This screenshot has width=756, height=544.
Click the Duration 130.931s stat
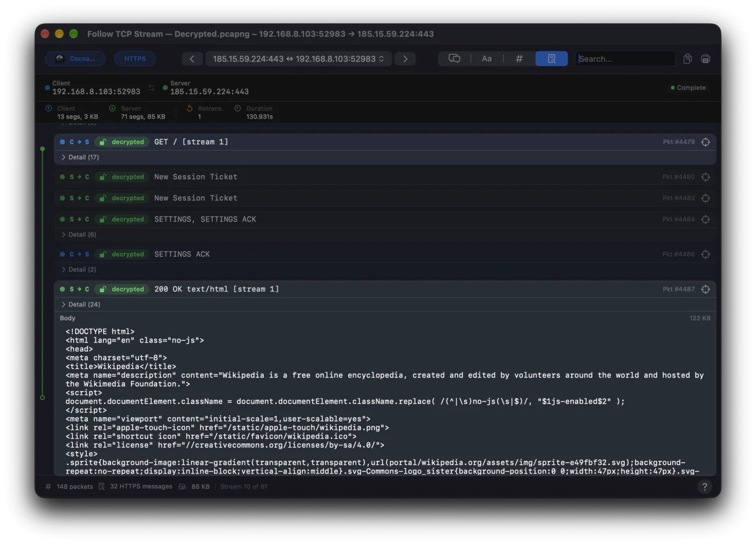254,112
